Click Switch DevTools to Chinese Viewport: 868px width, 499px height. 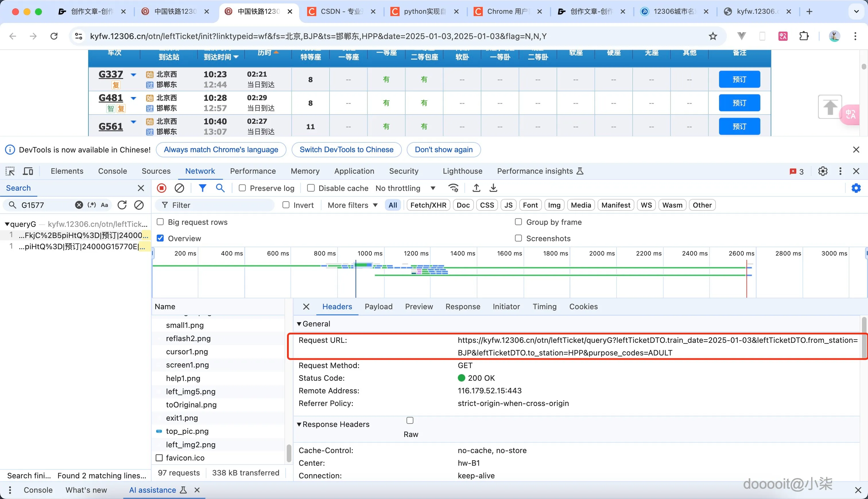(x=346, y=150)
